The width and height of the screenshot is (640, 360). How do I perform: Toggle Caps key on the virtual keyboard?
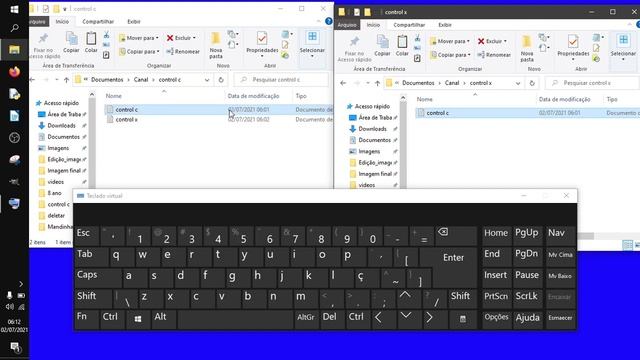pos(98,278)
